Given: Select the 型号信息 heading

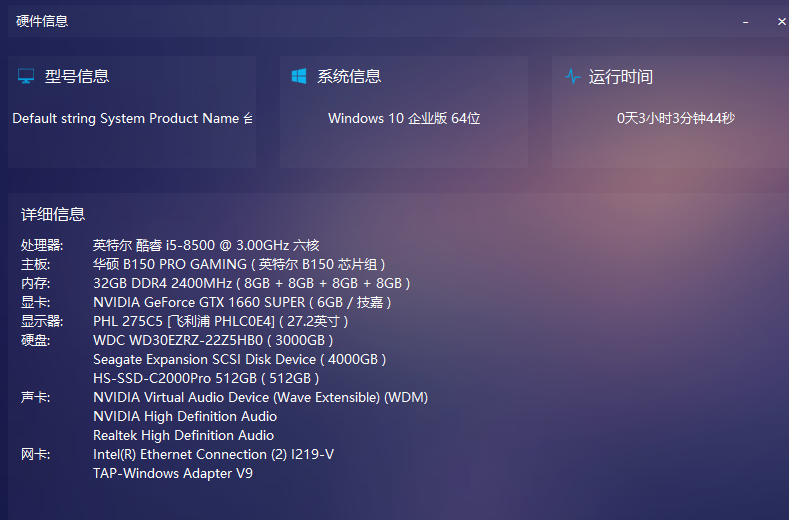Looking at the screenshot, I should (77, 77).
